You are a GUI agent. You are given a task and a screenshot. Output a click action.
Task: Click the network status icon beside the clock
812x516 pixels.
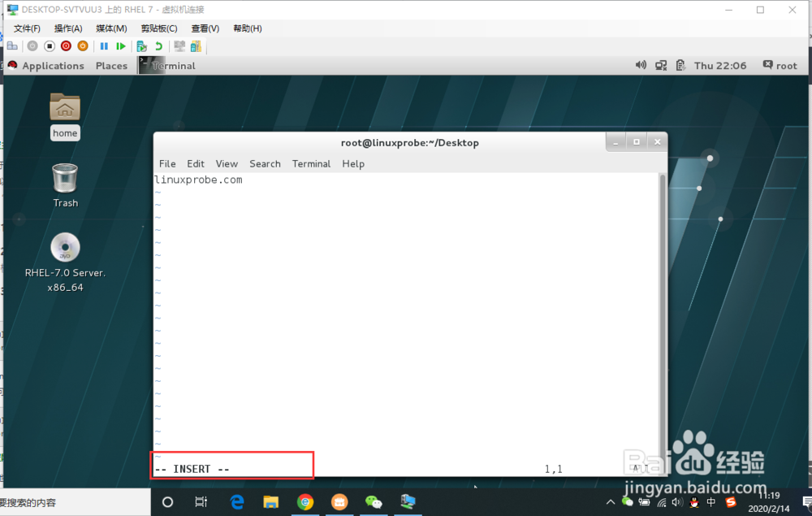[x=660, y=65]
